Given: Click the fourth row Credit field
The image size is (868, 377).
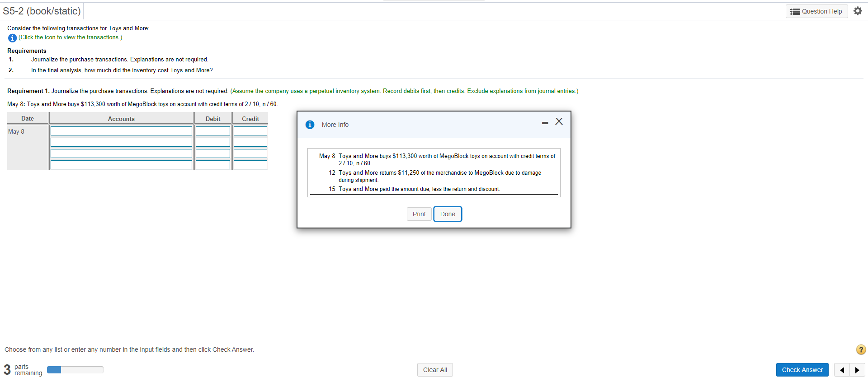Looking at the screenshot, I should click(250, 165).
